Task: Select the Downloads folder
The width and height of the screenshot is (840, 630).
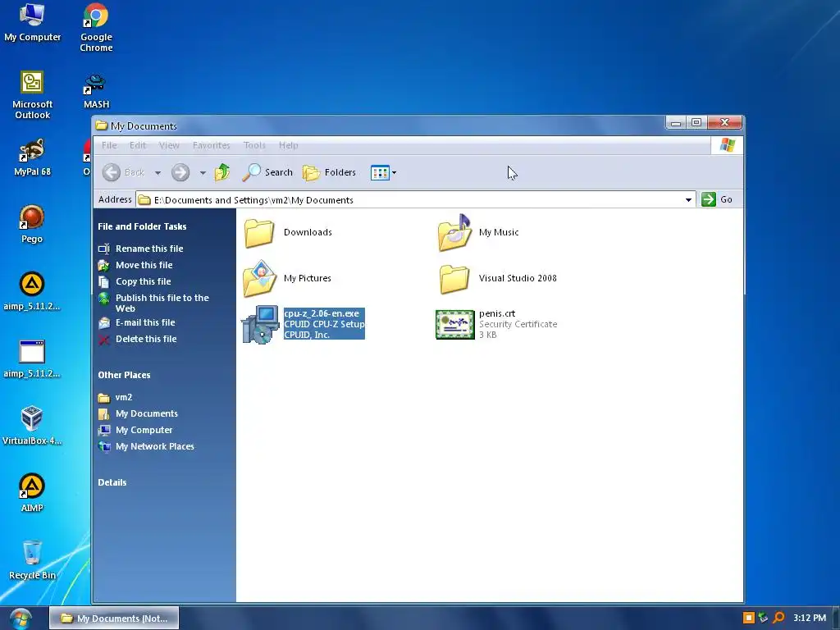Action: 288,232
